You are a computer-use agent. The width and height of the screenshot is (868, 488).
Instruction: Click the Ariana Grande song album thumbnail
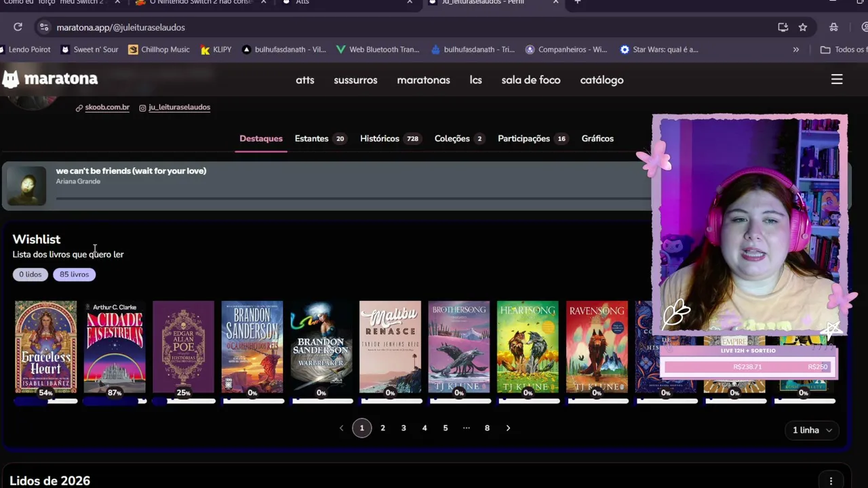pyautogui.click(x=26, y=185)
